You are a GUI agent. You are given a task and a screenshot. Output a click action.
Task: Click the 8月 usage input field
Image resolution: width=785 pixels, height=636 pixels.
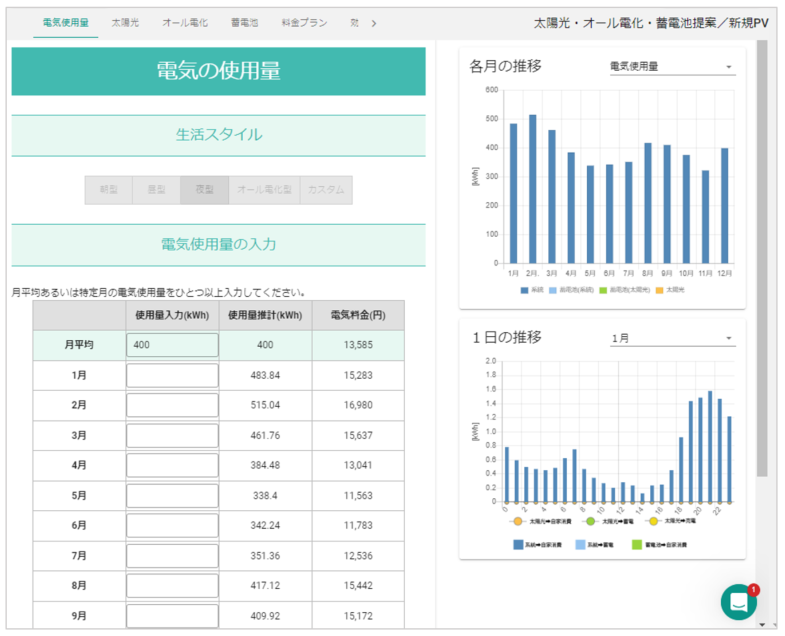tap(172, 585)
